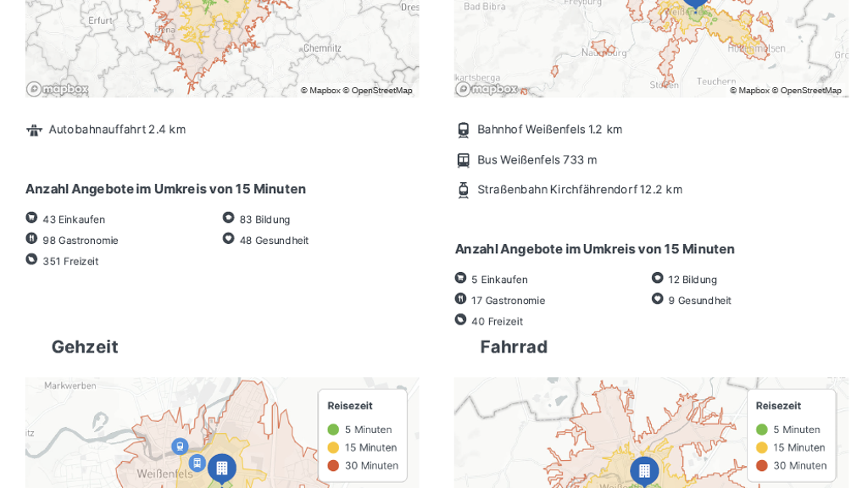
Task: Select the gastronomy icon beside 98 Gastronomie
Action: click(x=31, y=239)
